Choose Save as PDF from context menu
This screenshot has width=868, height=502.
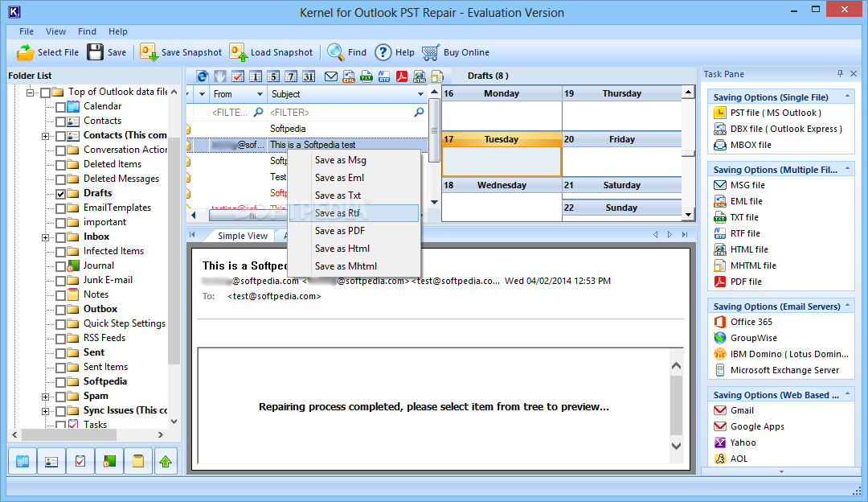(x=354, y=231)
